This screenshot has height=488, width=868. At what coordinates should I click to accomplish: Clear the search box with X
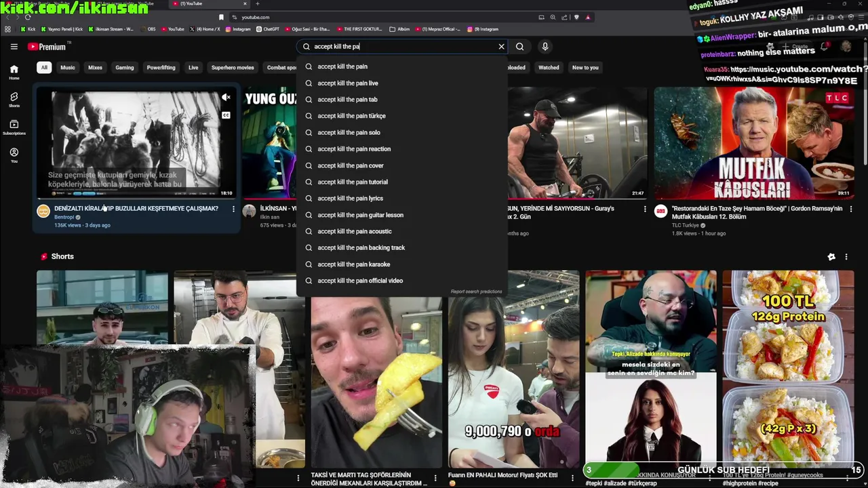click(x=501, y=47)
